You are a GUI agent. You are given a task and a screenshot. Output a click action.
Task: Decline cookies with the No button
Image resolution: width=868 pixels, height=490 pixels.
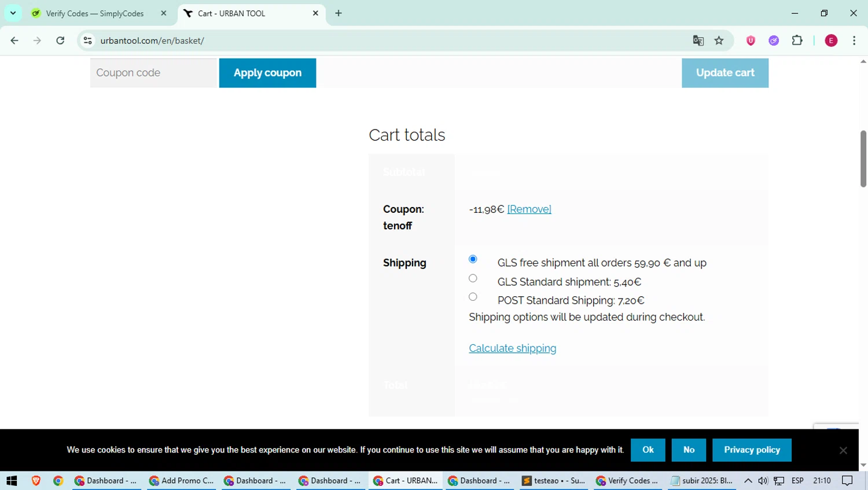(x=689, y=450)
